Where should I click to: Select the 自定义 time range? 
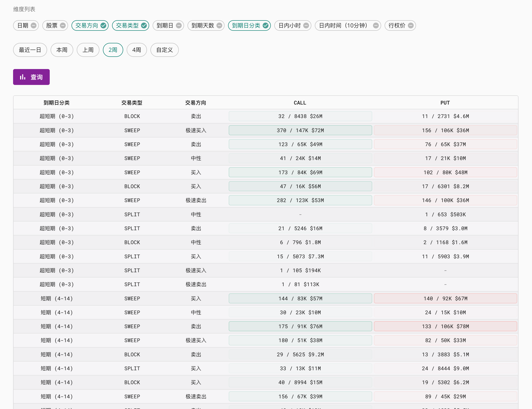[x=164, y=50]
